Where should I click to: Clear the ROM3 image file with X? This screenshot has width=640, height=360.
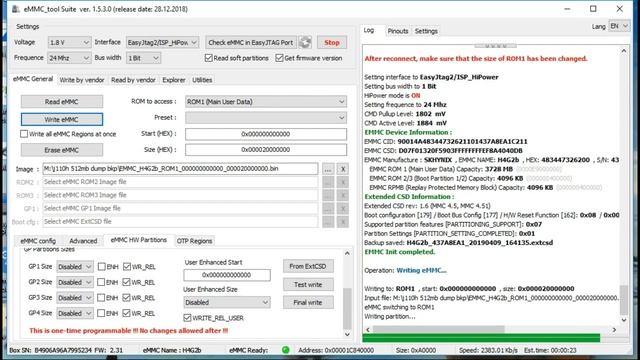tap(343, 196)
